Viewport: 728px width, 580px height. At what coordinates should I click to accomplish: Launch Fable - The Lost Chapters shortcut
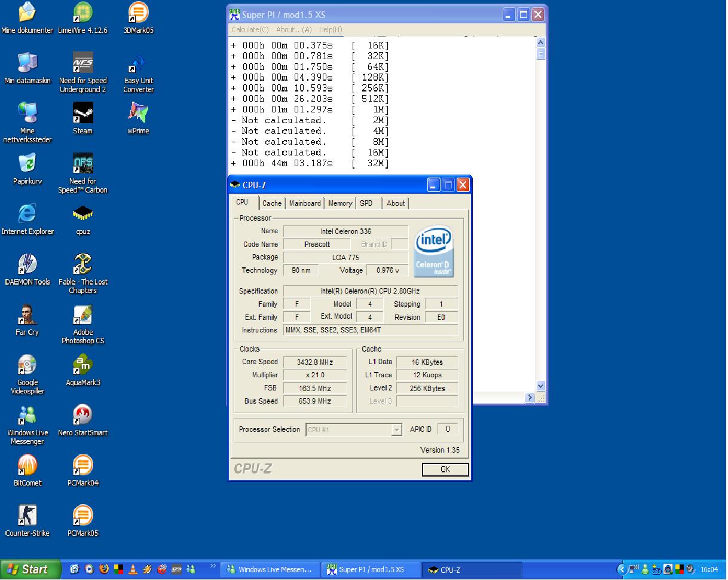point(82,273)
